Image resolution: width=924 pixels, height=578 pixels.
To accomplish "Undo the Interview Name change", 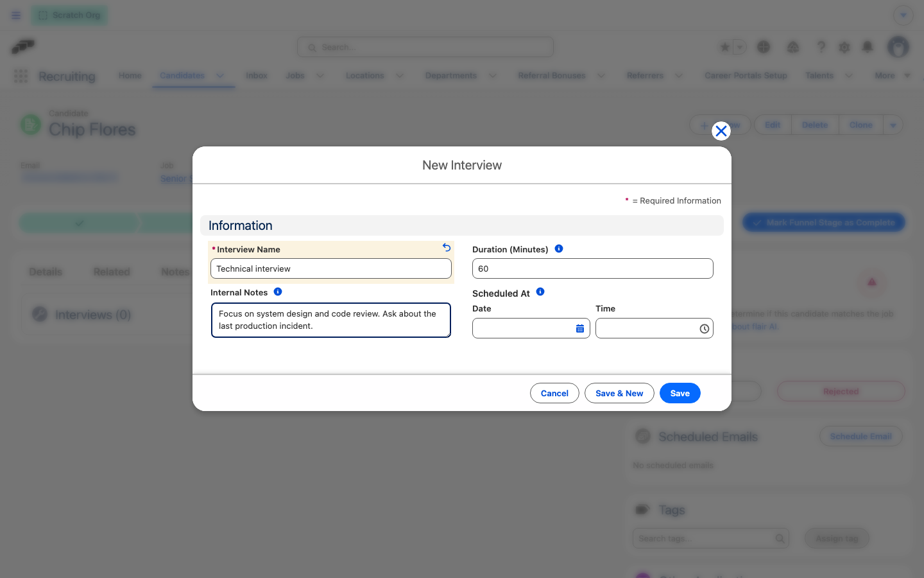I will [x=447, y=248].
